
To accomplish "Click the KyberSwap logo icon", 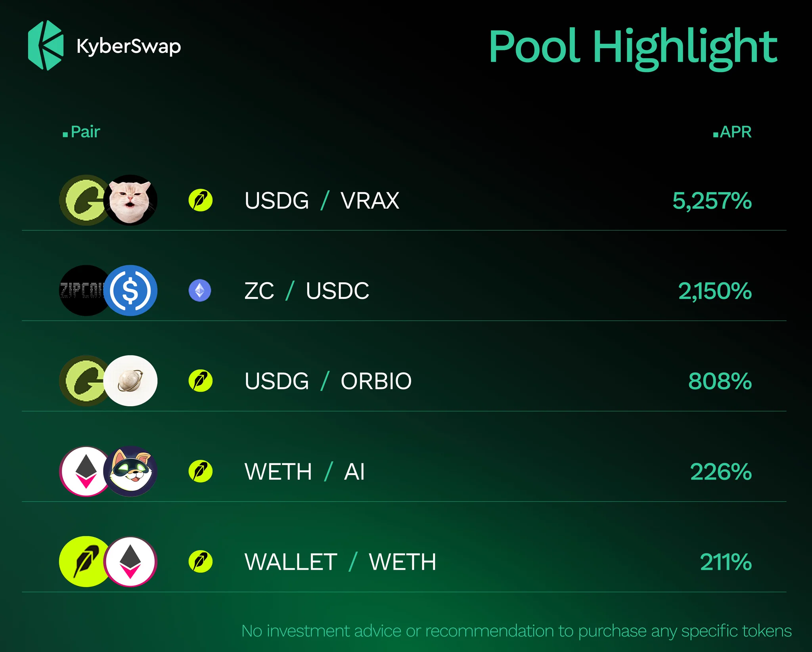I will (46, 46).
